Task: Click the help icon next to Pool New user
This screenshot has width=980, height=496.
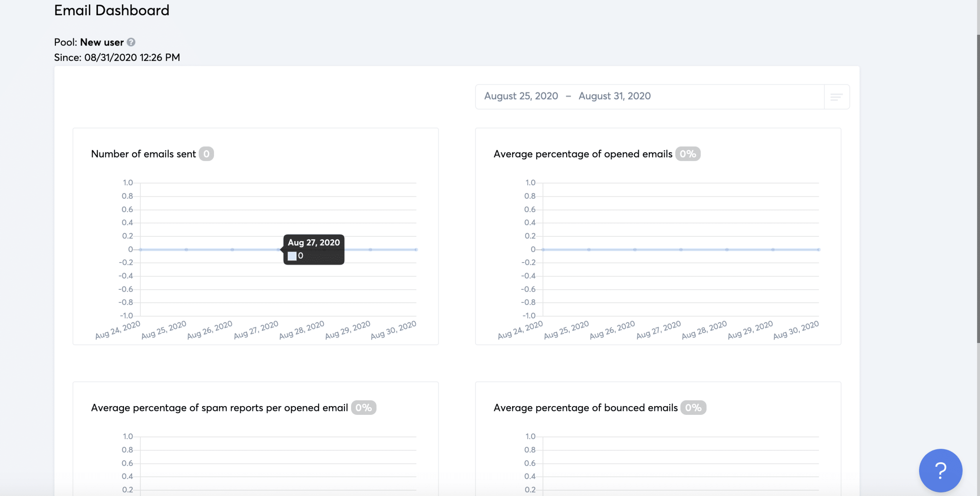Action: pyautogui.click(x=132, y=42)
